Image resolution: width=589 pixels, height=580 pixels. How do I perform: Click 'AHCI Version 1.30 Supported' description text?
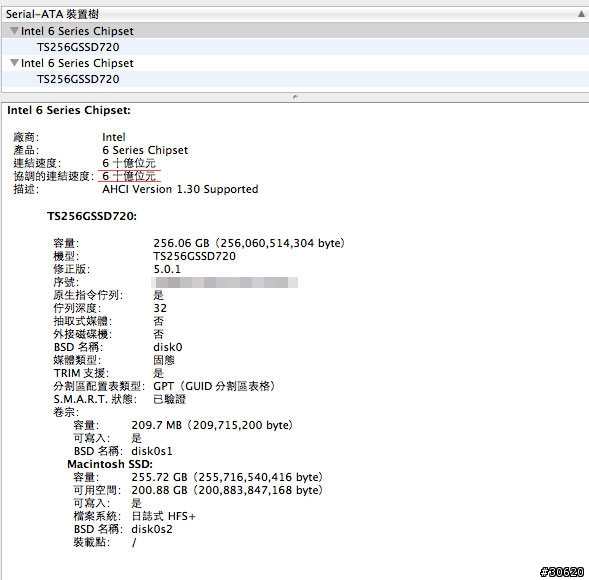pyautogui.click(x=180, y=189)
